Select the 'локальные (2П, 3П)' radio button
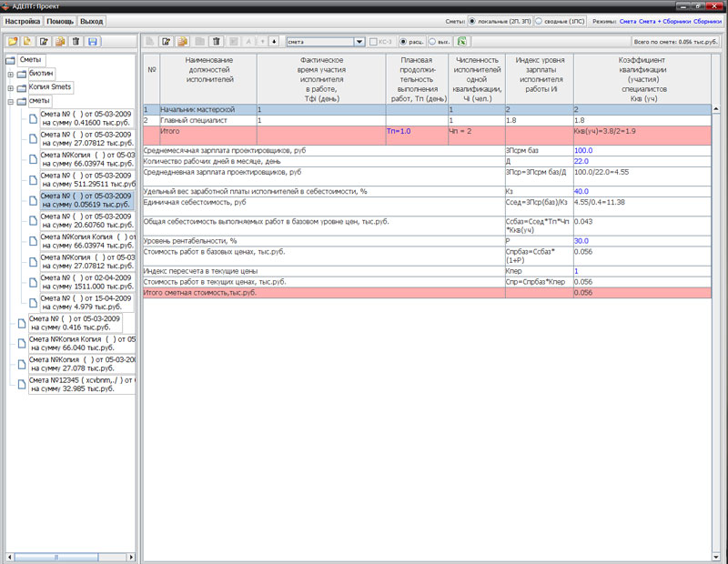Image resolution: width=728 pixels, height=564 pixels. (x=471, y=20)
